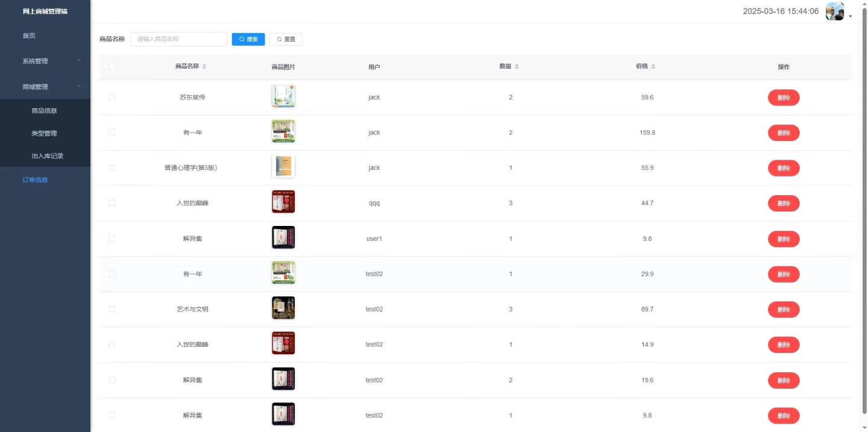Open the 艺术与文明 product image
Image resolution: width=868 pixels, height=432 pixels.
pyautogui.click(x=283, y=308)
